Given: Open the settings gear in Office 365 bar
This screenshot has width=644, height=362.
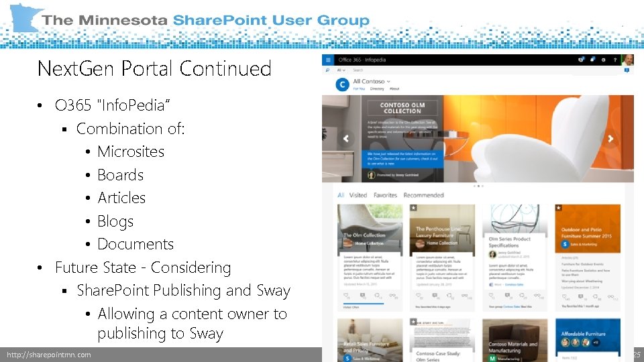Looking at the screenshot, I should point(603,60).
